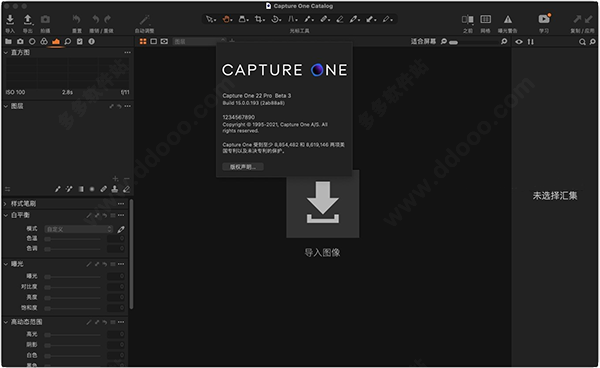Image resolution: width=600 pixels, height=368 pixels.
Task: Collapse the White Balance (白平衡) panel
Action: pos(6,215)
